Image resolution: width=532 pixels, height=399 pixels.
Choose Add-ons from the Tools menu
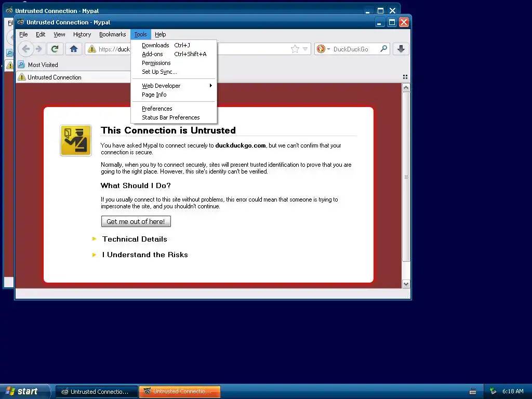point(174,54)
